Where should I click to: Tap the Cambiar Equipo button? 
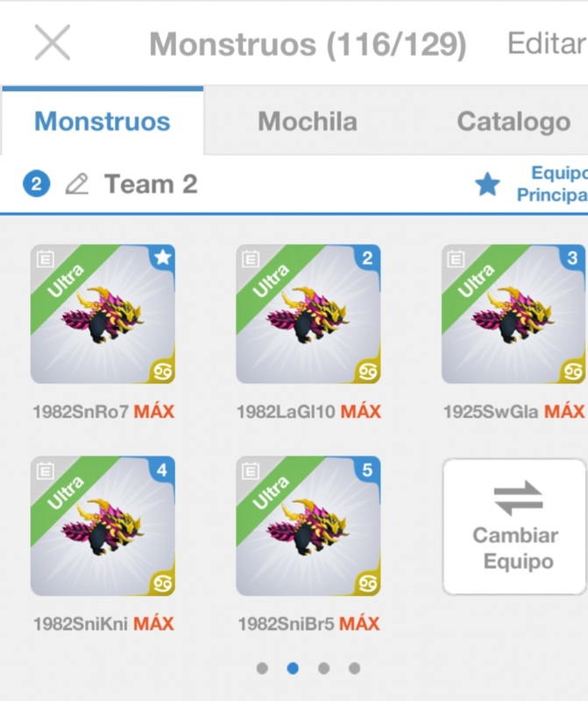tap(514, 527)
